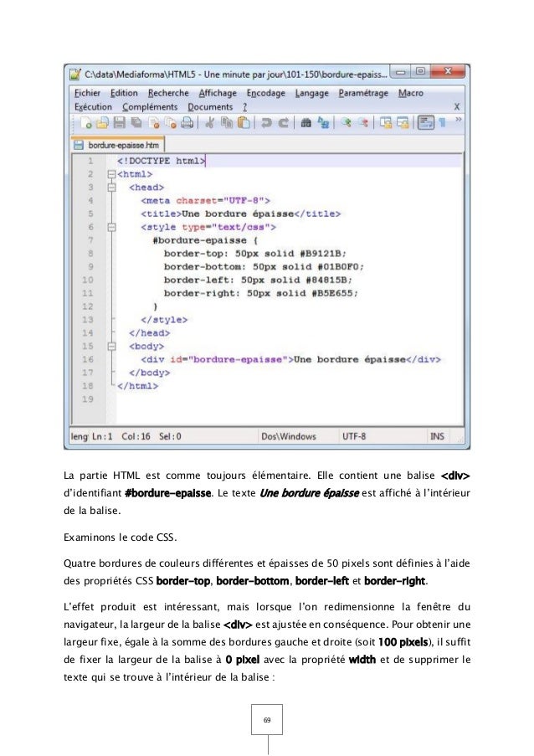Image resolution: width=534 pixels, height=756 pixels.
Task: Collapse the html fold marker on line 2
Action: [x=112, y=174]
